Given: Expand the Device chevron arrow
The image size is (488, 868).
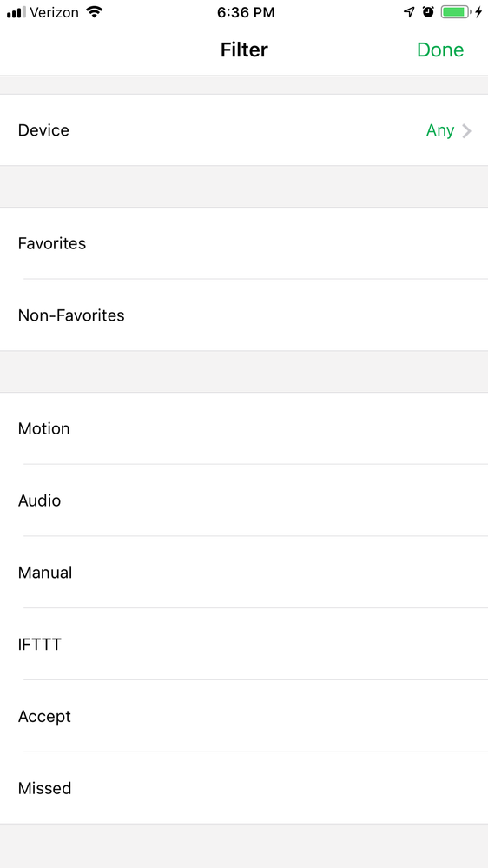Looking at the screenshot, I should tap(467, 131).
